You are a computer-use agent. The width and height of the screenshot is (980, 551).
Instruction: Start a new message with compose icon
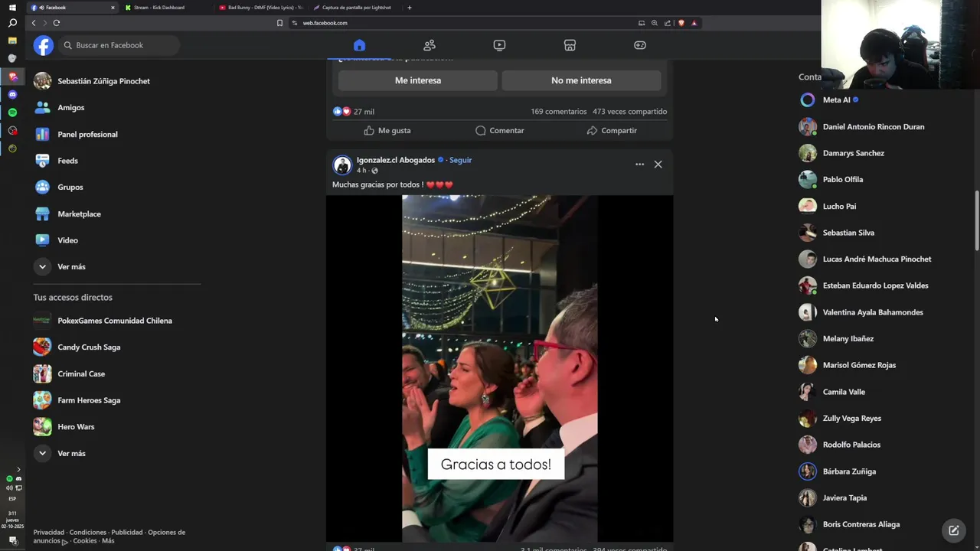(x=953, y=530)
